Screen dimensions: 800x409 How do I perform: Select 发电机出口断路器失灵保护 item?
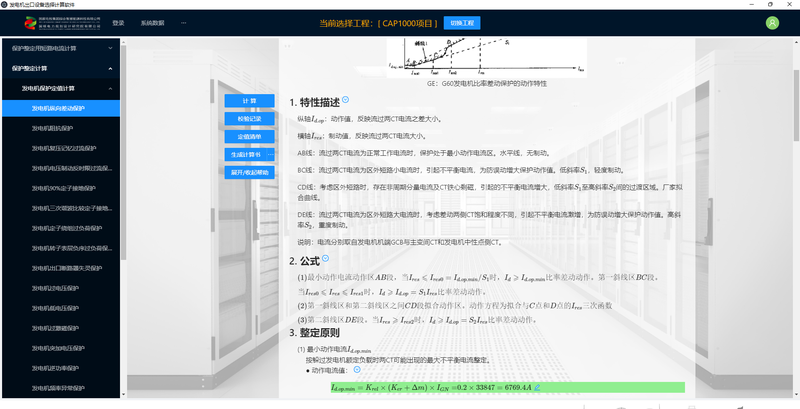61,268
